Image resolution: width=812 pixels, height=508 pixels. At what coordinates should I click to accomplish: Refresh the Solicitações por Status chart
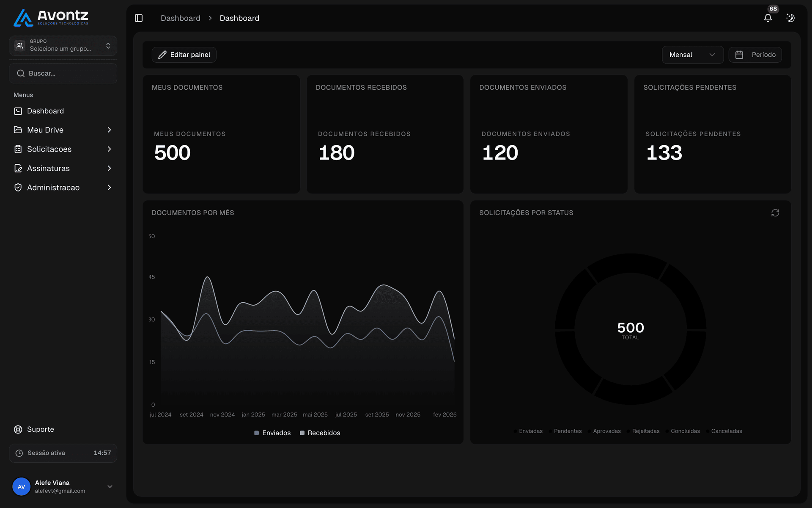[775, 213]
